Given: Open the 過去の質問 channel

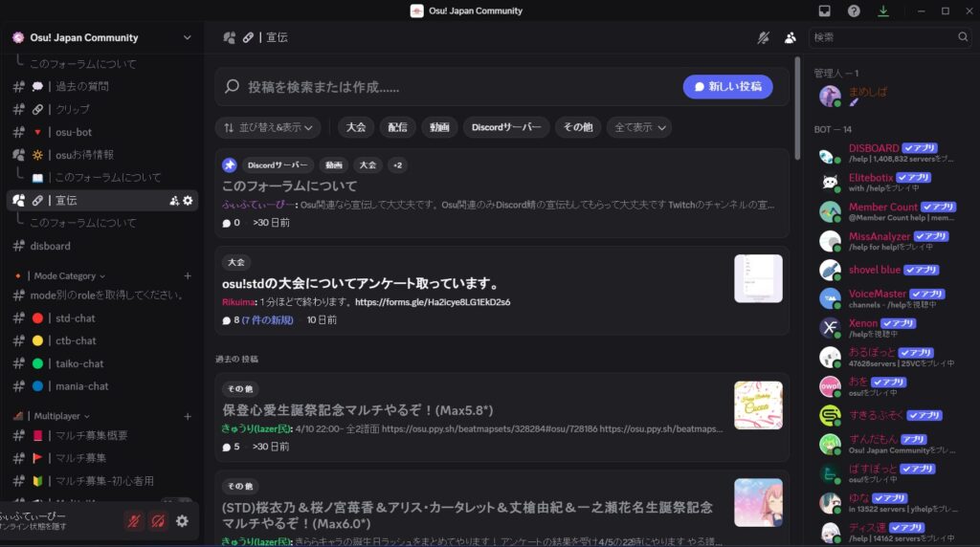Looking at the screenshot, I should [102, 86].
